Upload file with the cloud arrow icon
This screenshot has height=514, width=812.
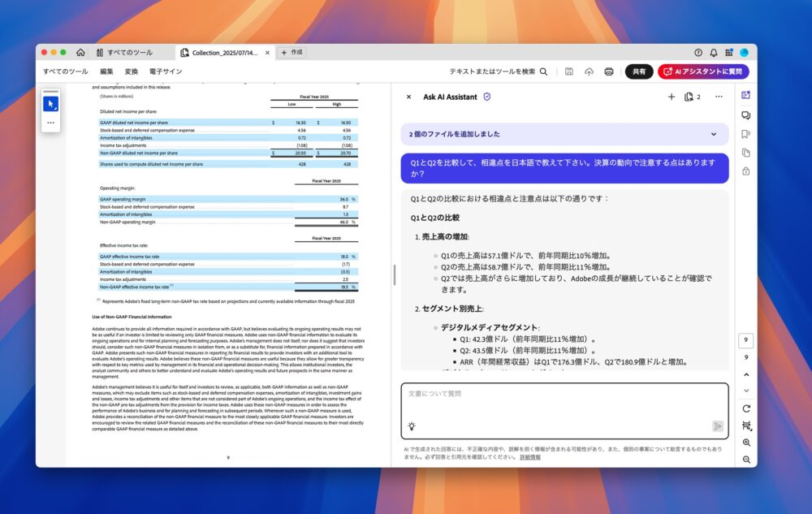pyautogui.click(x=589, y=71)
